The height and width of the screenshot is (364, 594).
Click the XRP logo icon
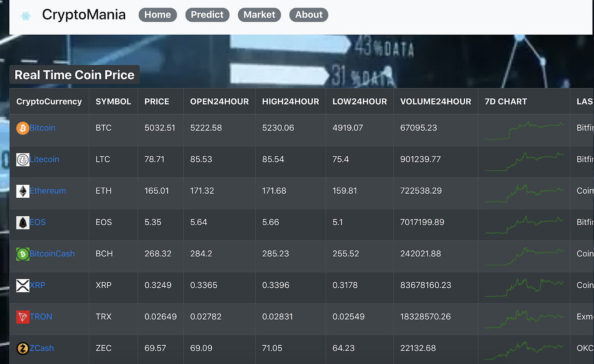tap(22, 285)
